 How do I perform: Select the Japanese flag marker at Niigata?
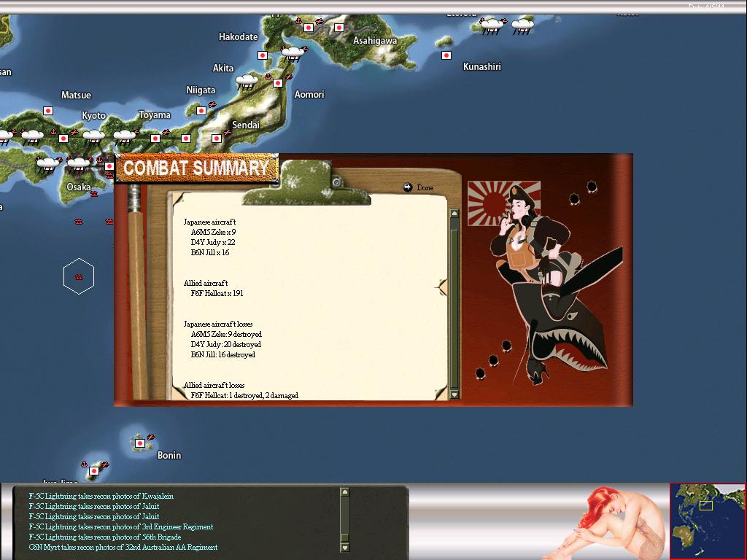[201, 111]
